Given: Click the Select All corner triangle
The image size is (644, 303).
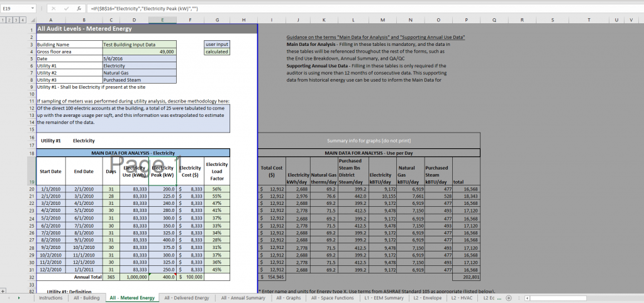Looking at the screenshot, I should (33, 19).
